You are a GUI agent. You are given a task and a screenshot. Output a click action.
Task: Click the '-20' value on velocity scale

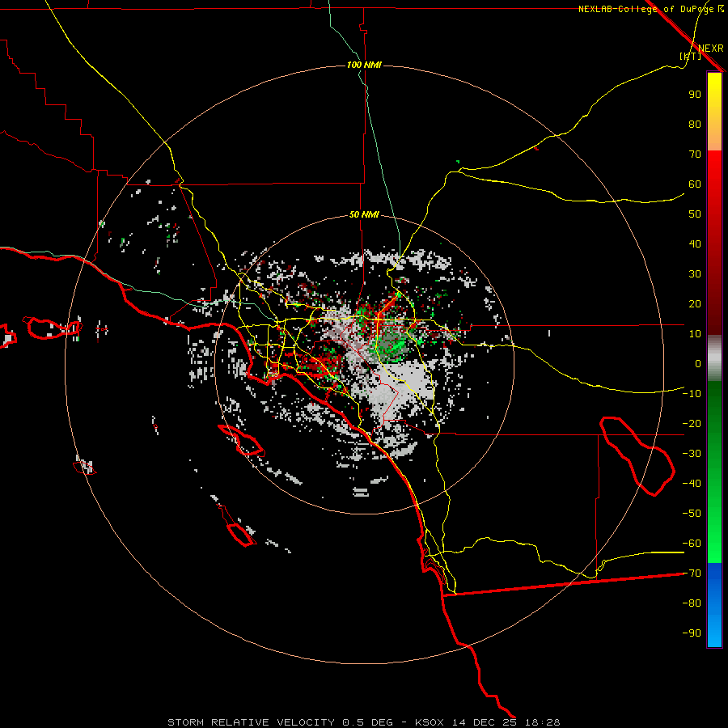pos(692,424)
